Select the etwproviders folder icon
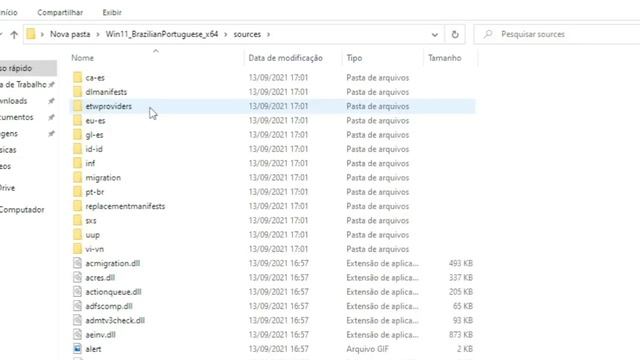The width and height of the screenshot is (640, 360). coord(78,106)
